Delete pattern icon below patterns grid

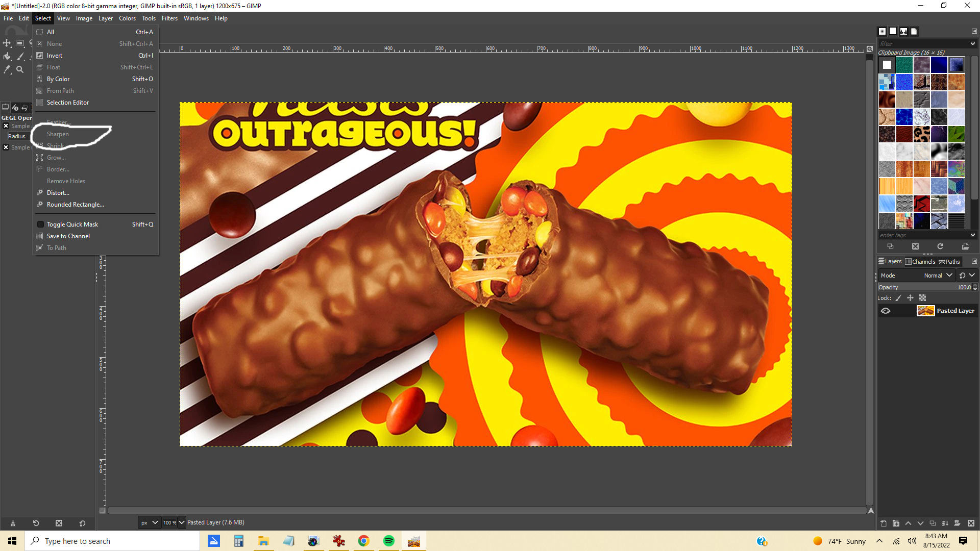pos(915,246)
